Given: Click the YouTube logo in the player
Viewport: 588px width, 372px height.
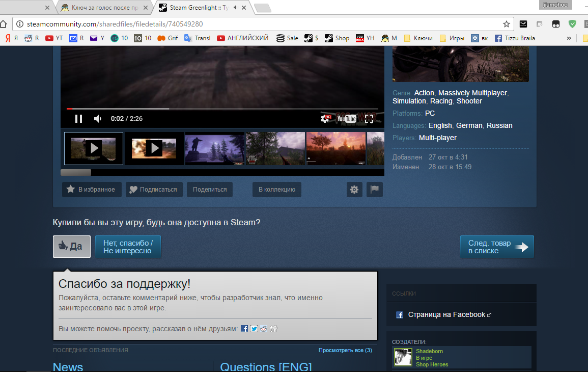Looking at the screenshot, I should (x=347, y=119).
